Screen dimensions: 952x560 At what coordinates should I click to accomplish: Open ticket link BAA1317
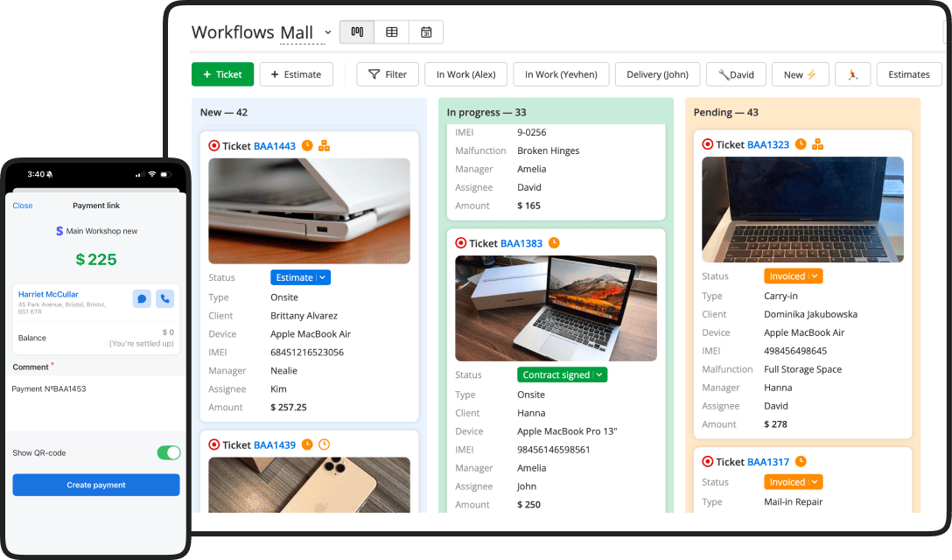[767, 462]
